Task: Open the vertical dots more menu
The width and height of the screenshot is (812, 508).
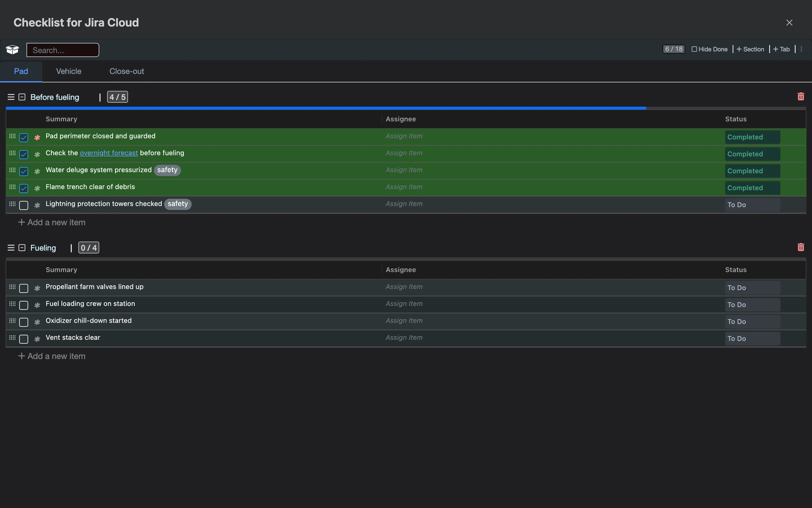Action: [x=801, y=49]
